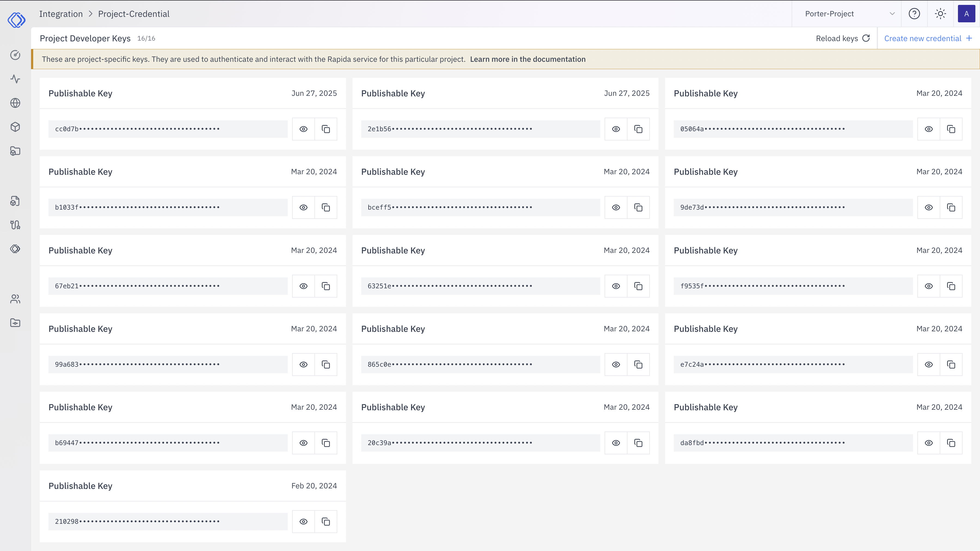Select the team members icon in the sidebar
The width and height of the screenshot is (980, 551).
point(15,299)
